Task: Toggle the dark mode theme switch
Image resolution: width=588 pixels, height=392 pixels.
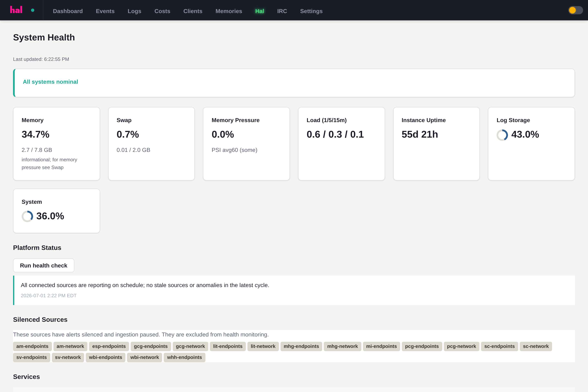Action: (x=575, y=10)
